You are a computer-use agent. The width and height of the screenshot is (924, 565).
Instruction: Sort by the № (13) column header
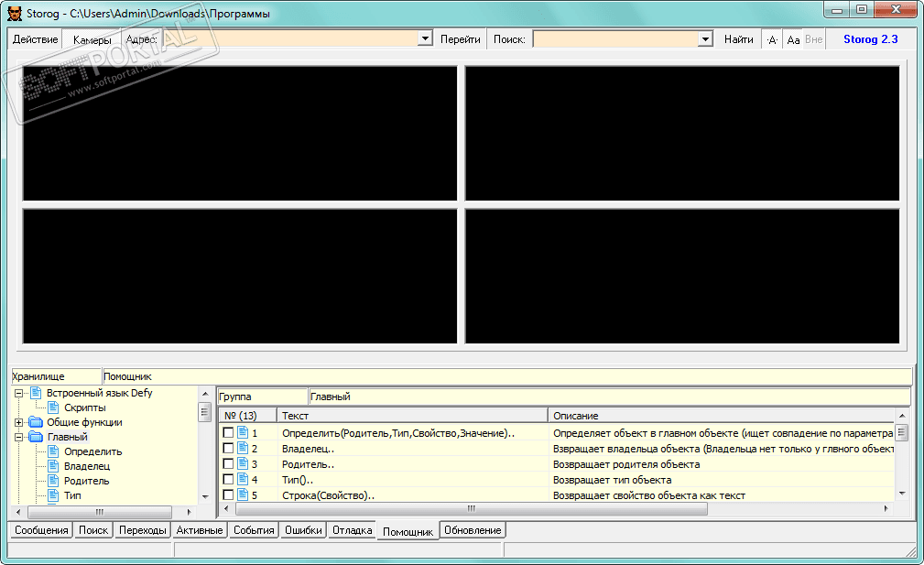(247, 416)
